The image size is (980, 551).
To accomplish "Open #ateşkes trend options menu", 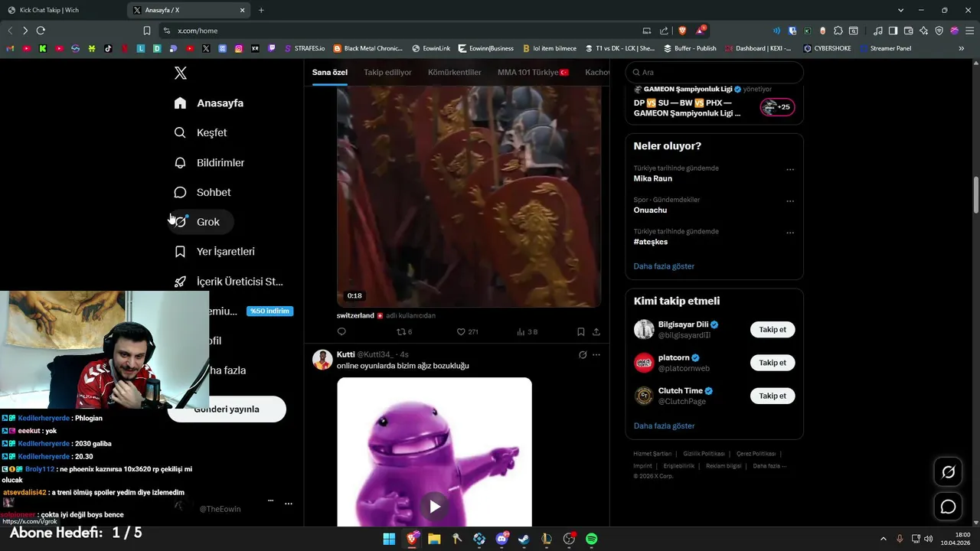I will click(790, 233).
